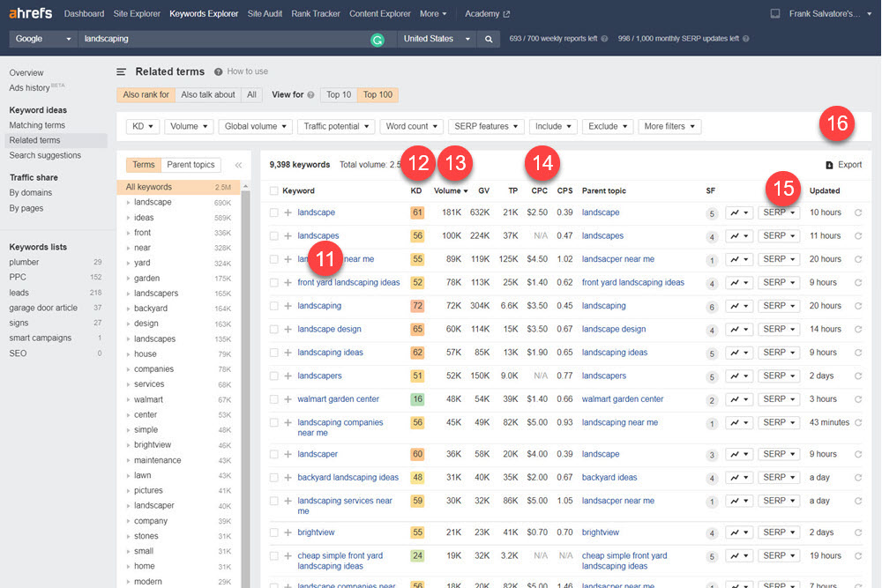Click the Export file icon
This screenshot has width=882, height=588.
click(829, 165)
